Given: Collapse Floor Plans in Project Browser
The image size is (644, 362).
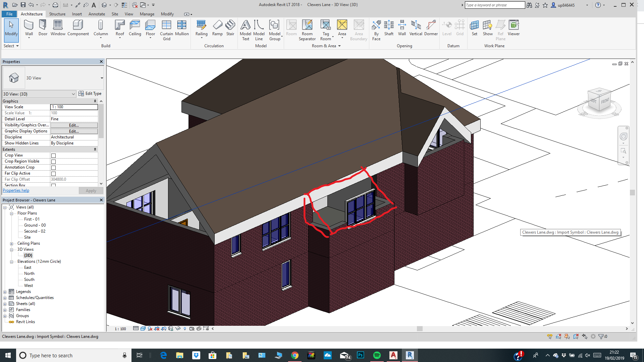Looking at the screenshot, I should pos(11,213).
